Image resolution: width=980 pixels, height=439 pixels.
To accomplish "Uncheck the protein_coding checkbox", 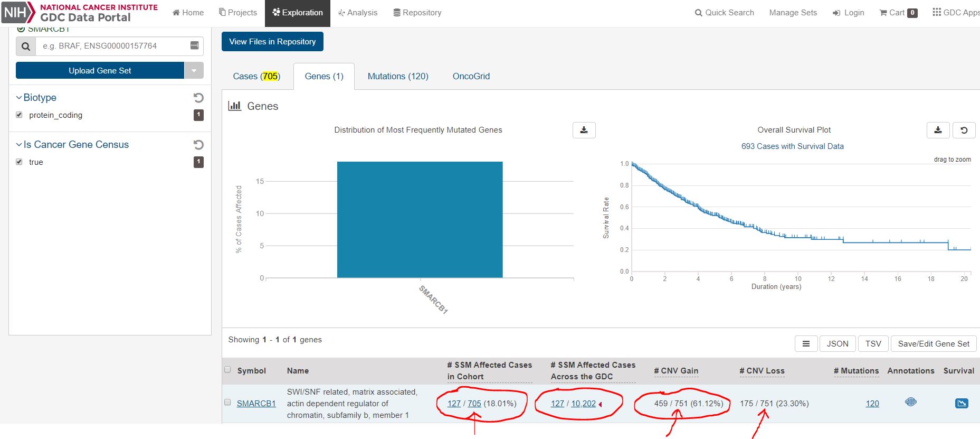I will coord(19,115).
